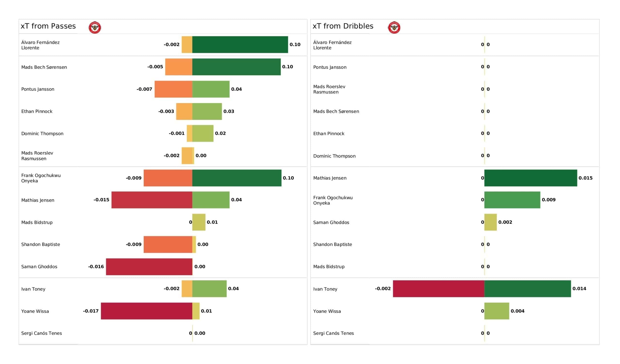Image resolution: width=620 pixels, height=364 pixels.
Task: Click Frank Onyeka's green 0.009 dribbles bar
Action: tap(512, 200)
